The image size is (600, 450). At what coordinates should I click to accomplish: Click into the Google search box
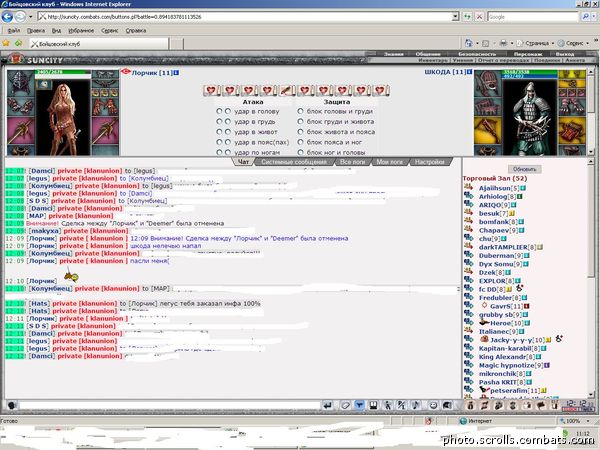[x=533, y=17]
